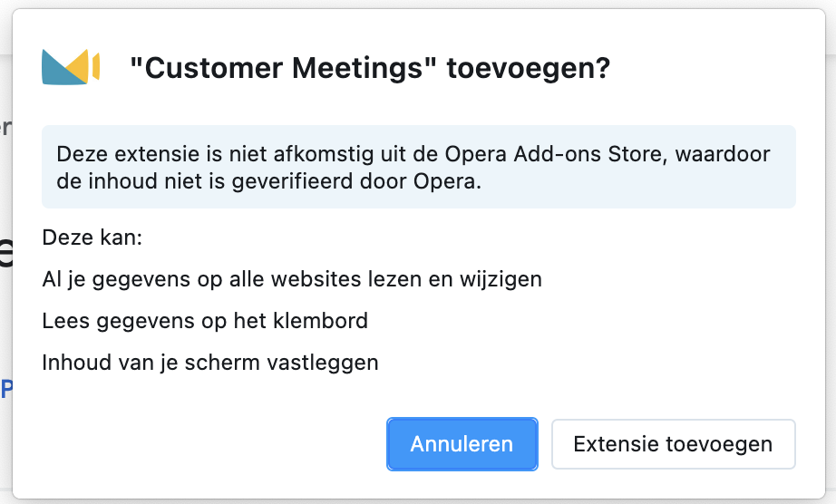Click the word "toevoegen?" in the title

(529, 68)
